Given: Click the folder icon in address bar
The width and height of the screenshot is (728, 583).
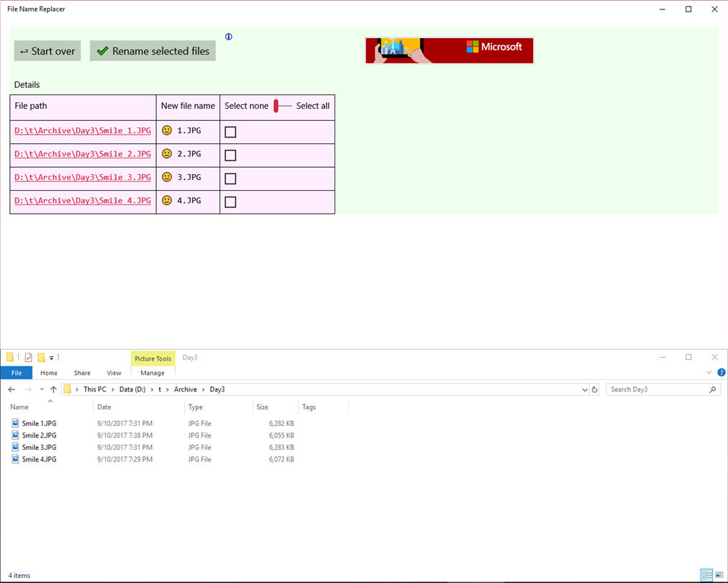Looking at the screenshot, I should [68, 389].
